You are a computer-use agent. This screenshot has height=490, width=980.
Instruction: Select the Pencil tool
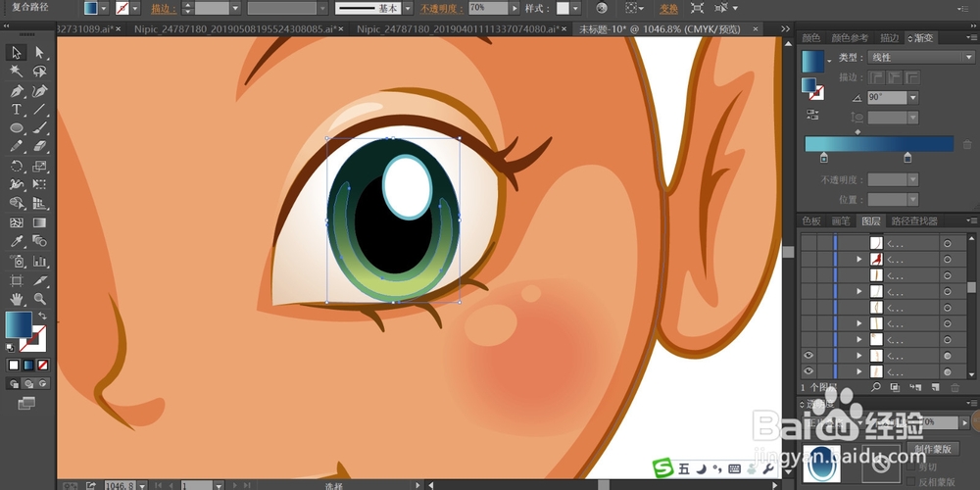coord(17,146)
